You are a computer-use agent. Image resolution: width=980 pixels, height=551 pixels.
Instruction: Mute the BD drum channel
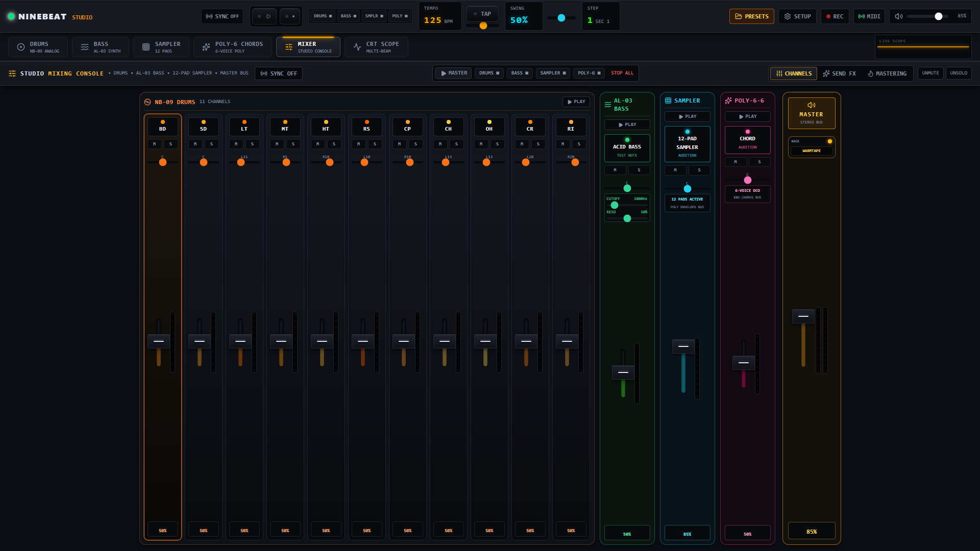[x=155, y=144]
